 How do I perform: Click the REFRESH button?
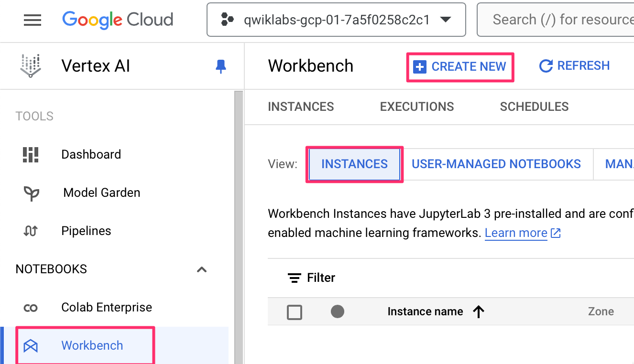[x=574, y=66]
